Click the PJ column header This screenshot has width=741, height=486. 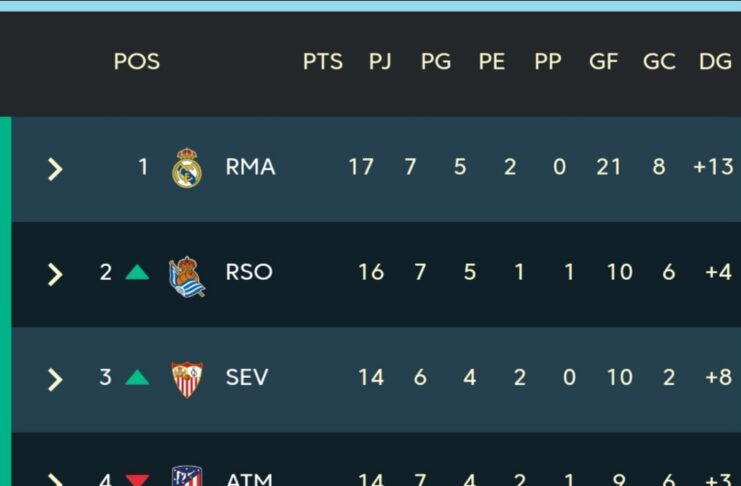[380, 62]
